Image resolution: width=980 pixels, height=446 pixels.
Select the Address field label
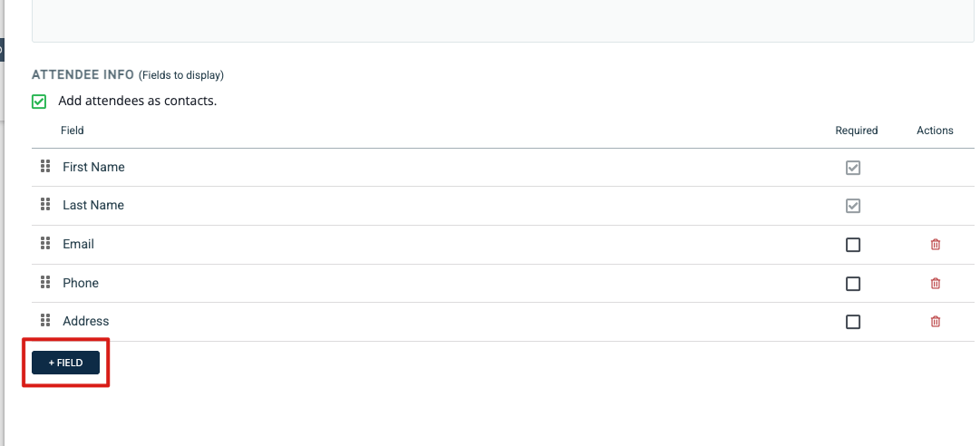[85, 321]
